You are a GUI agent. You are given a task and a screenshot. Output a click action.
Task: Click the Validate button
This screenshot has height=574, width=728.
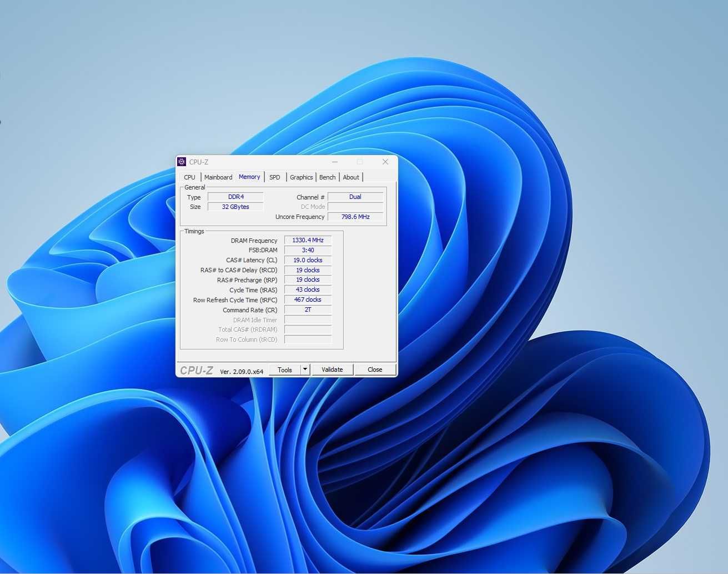pyautogui.click(x=332, y=370)
